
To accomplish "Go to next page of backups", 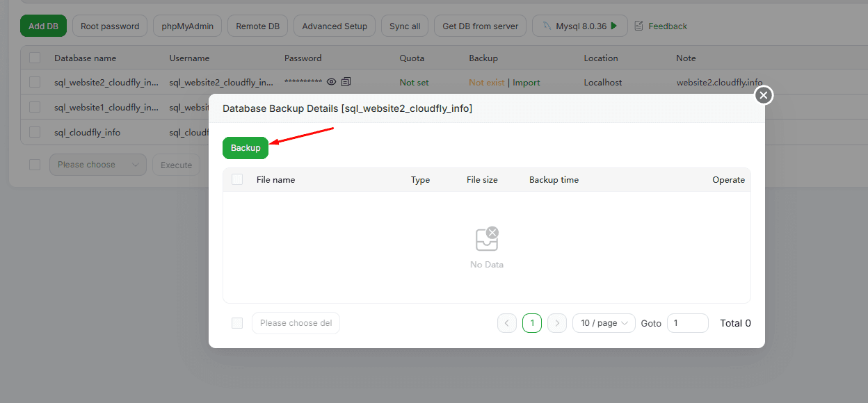I will click(x=557, y=323).
